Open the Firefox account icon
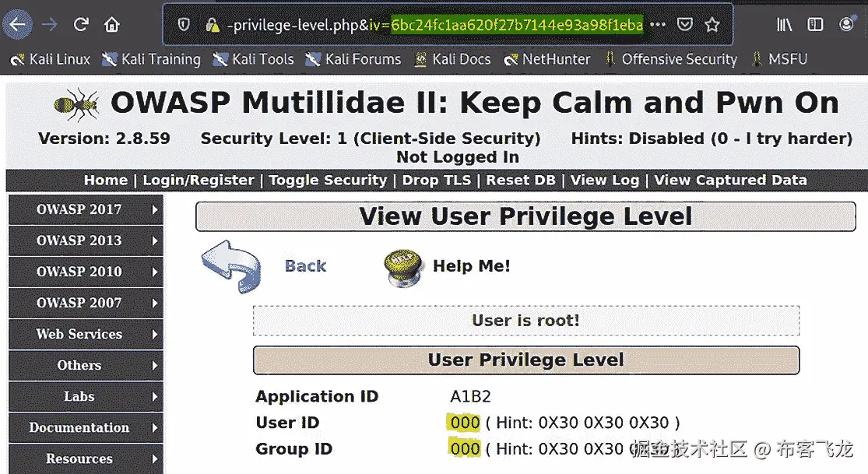The image size is (868, 474). pos(847,24)
